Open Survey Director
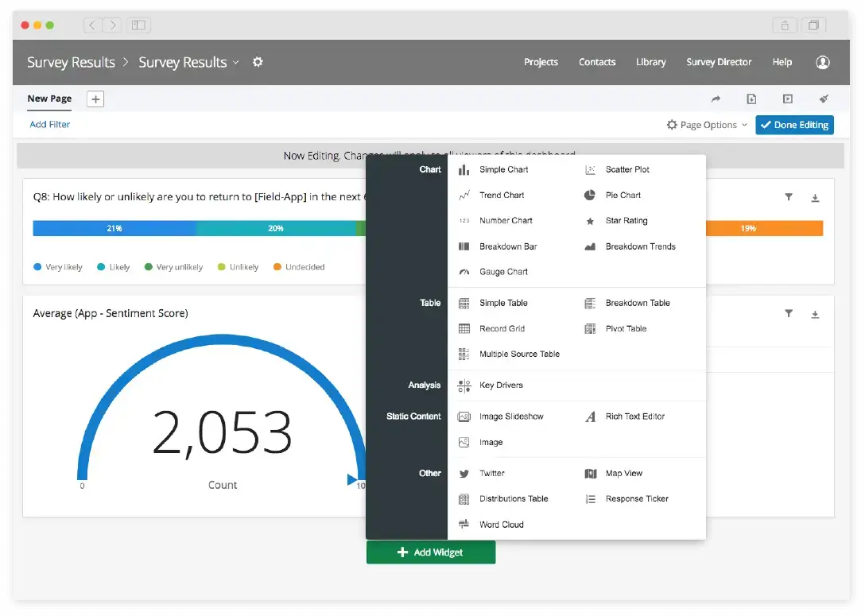This screenshot has width=865, height=616. coord(719,62)
